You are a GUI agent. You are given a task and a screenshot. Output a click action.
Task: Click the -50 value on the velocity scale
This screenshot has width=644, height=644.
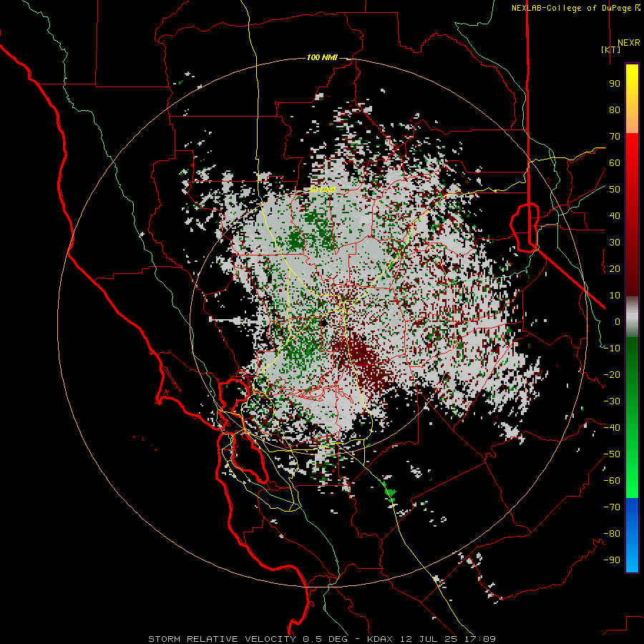point(612,454)
